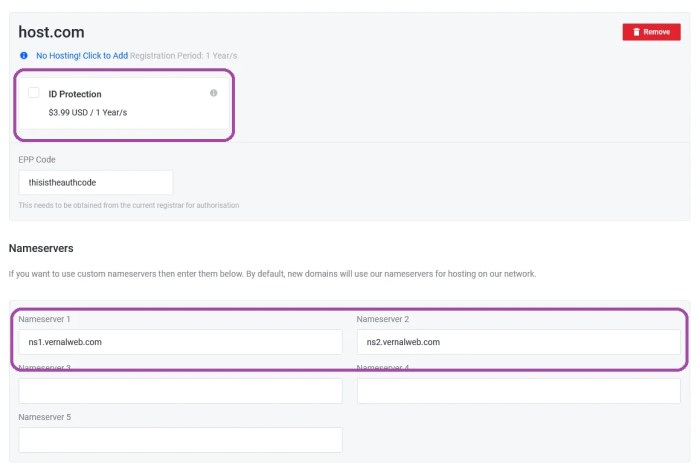Viewport: 700px width, 472px height.
Task: Enable the ID Protection checkbox
Action: tap(34, 93)
